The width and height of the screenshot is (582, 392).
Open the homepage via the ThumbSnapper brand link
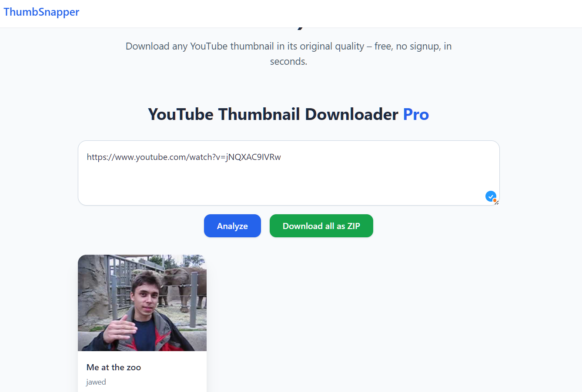tap(41, 12)
